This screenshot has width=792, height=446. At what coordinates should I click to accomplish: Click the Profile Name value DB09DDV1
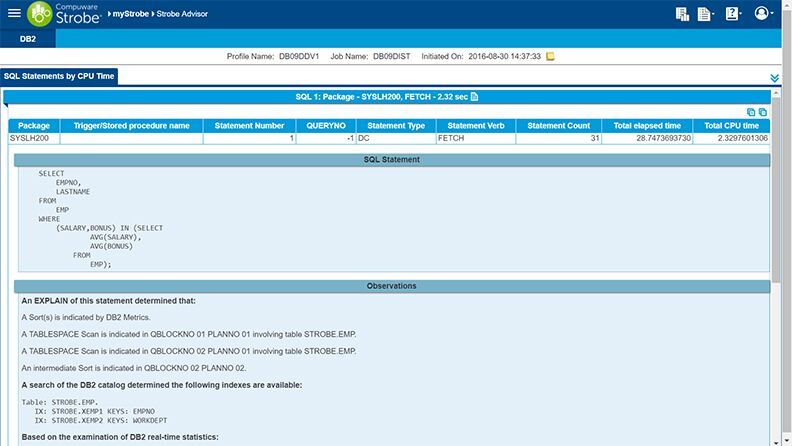pos(299,57)
